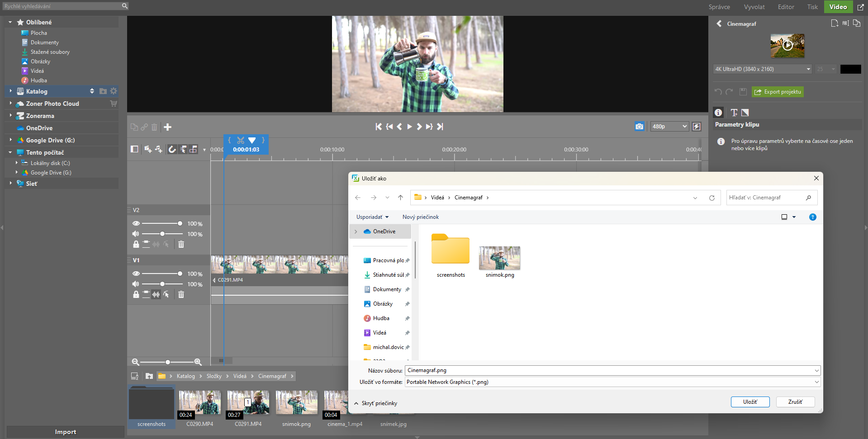Switch to the Editor module tab
This screenshot has height=439, width=868.
(x=786, y=7)
